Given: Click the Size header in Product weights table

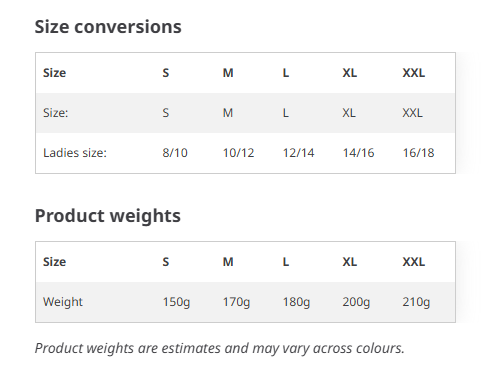Looking at the screenshot, I should [x=54, y=262].
